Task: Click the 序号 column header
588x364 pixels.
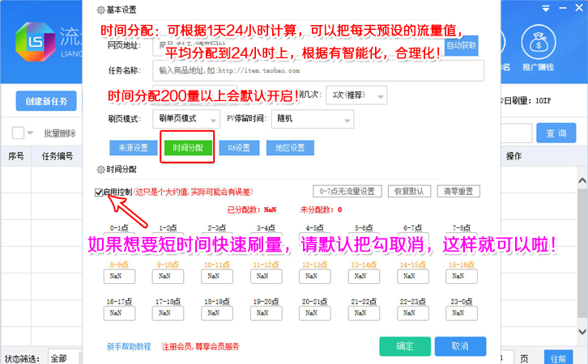Action: point(15,156)
